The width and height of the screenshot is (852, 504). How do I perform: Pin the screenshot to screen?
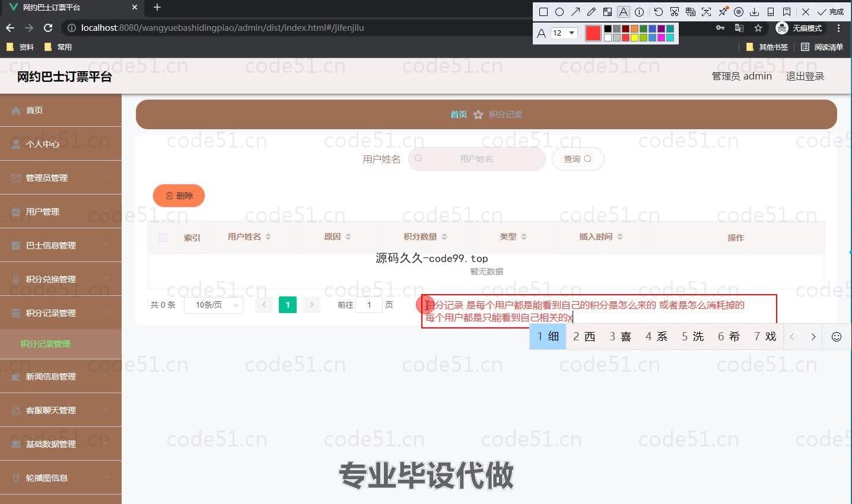pyautogui.click(x=723, y=12)
